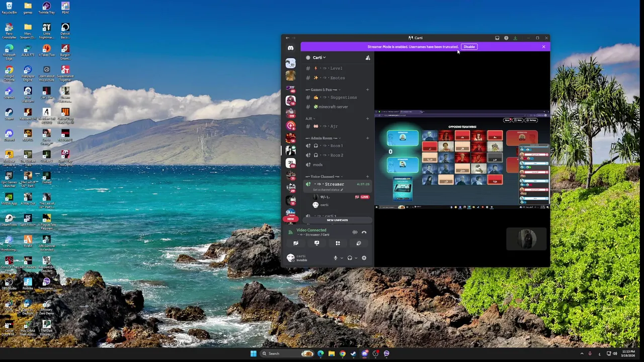The height and width of the screenshot is (362, 644).
Task: Click the green connection signal icon
Action: [x=290, y=232]
